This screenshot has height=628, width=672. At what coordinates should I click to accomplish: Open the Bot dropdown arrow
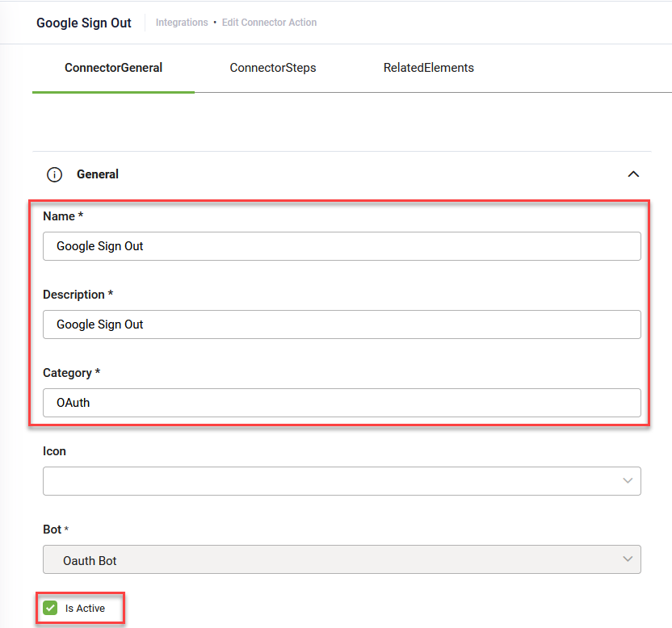[x=628, y=559]
